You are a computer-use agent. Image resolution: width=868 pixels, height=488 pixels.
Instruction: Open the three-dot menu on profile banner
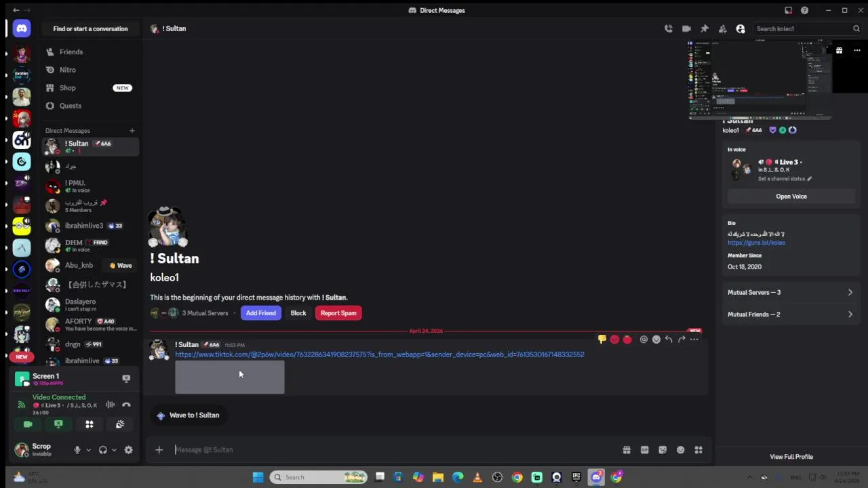(x=857, y=50)
